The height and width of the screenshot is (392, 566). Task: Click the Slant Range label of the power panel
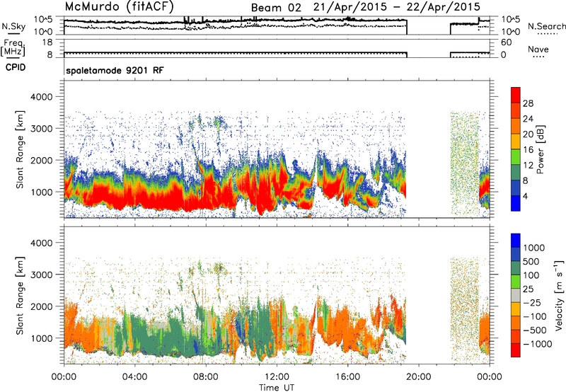pyautogui.click(x=20, y=149)
